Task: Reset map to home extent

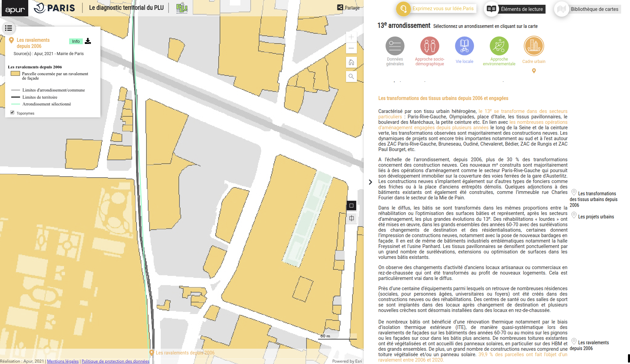Action: 351,63
